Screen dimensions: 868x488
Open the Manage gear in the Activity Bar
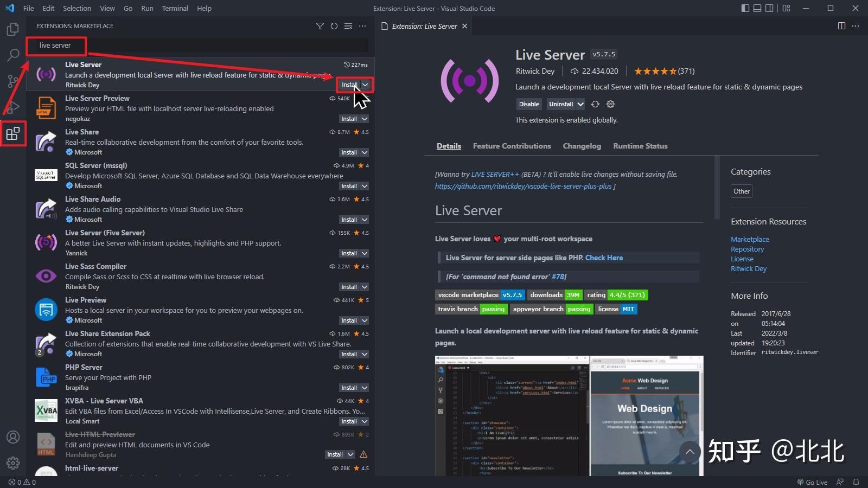pyautogui.click(x=13, y=463)
